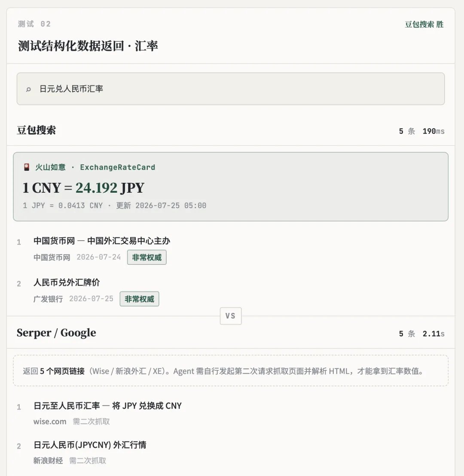Click the 测试结构化数据返回 · 汇率 title
This screenshot has width=464, height=476.
(x=88, y=46)
